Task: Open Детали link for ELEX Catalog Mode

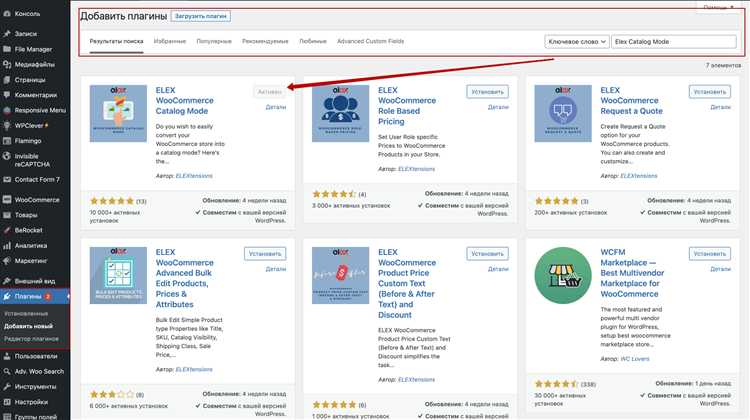Action: tap(276, 107)
